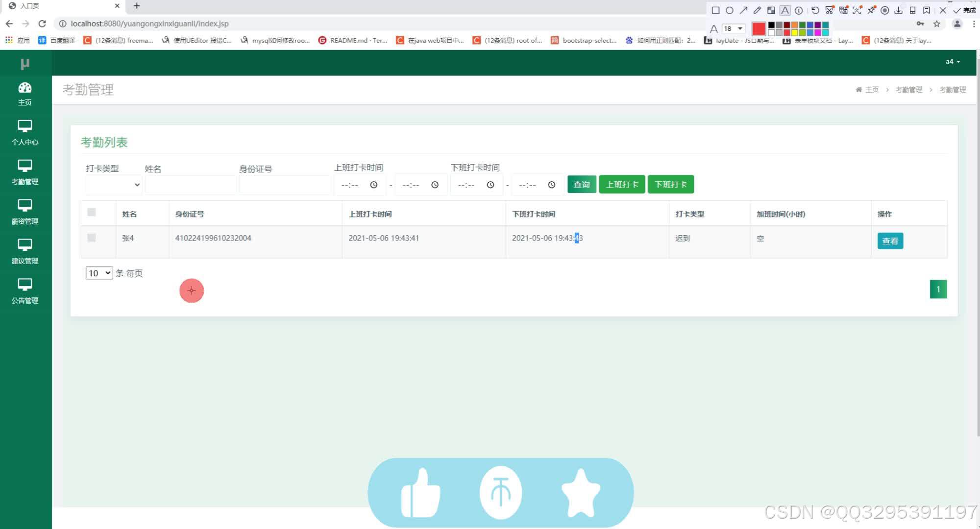Toggle the select-all checkbox in table header

coord(92,212)
